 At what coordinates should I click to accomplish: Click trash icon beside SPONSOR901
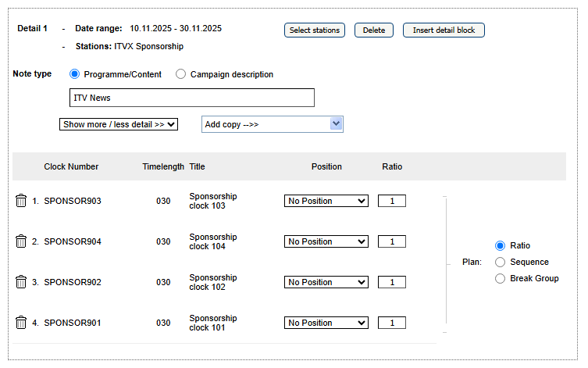(x=21, y=323)
